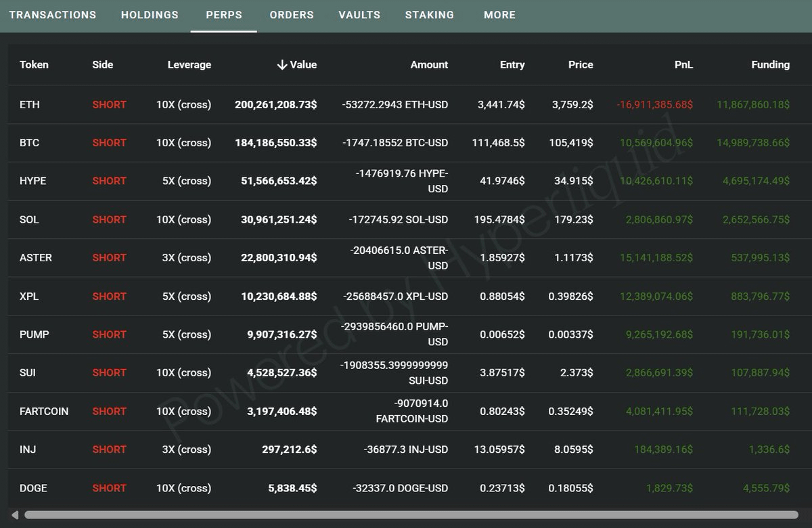
Task: Click the ETH amount -53272.2943 ETH-USD
Action: 395,105
